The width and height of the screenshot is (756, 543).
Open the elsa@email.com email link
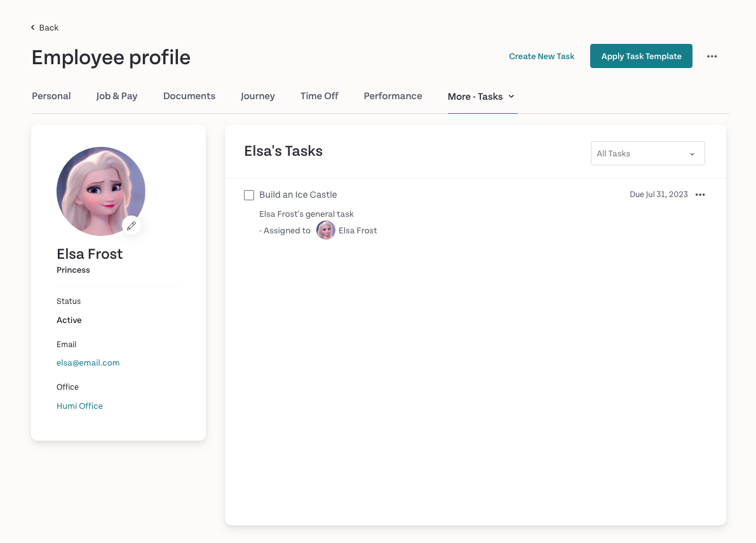point(88,362)
